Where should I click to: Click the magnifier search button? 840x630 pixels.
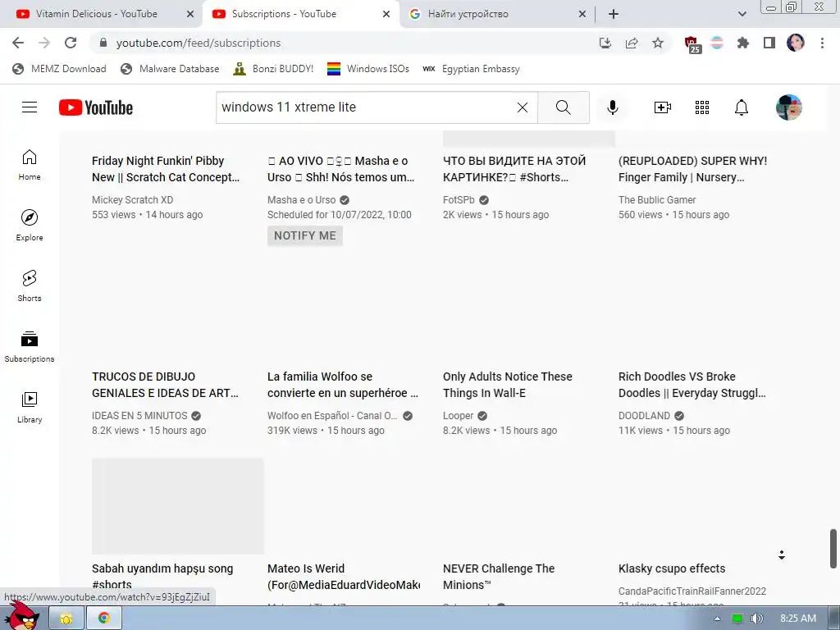click(563, 107)
